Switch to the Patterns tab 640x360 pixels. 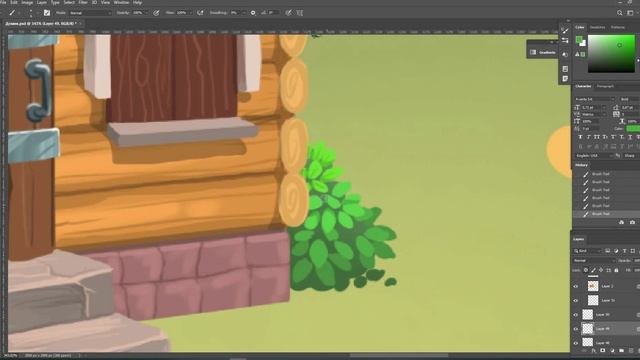tap(618, 27)
